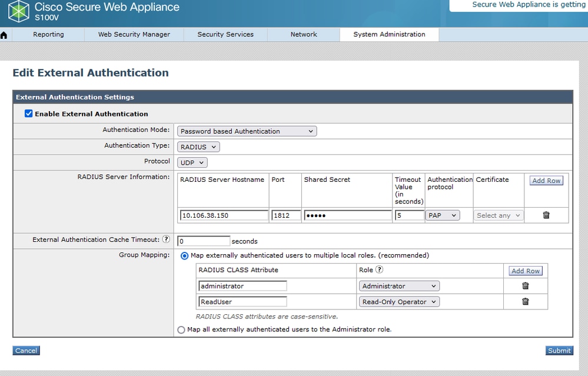Open the Web Security Manager menu
Screen dimensions: 588x376
coord(134,35)
